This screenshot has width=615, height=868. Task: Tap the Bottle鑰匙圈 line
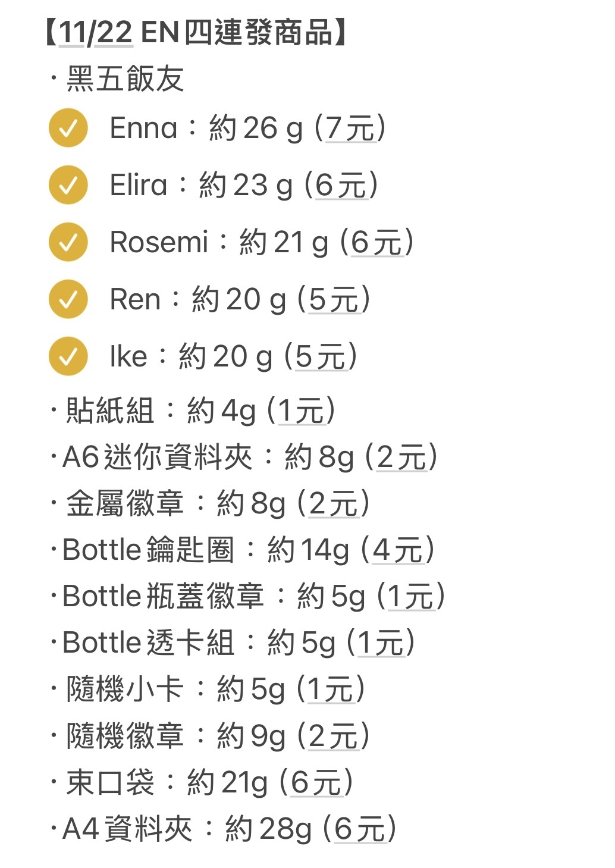point(243,550)
